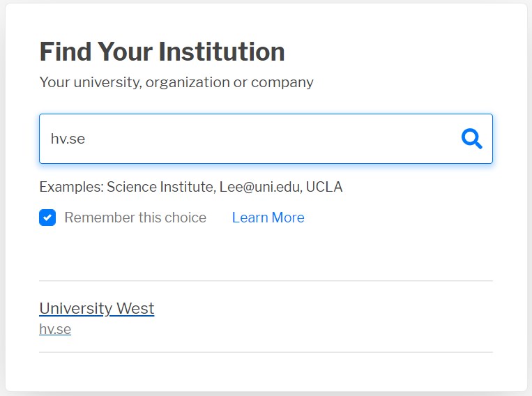Click the empty area of the search box
Viewport: 532px width, 396px height.
(x=279, y=139)
